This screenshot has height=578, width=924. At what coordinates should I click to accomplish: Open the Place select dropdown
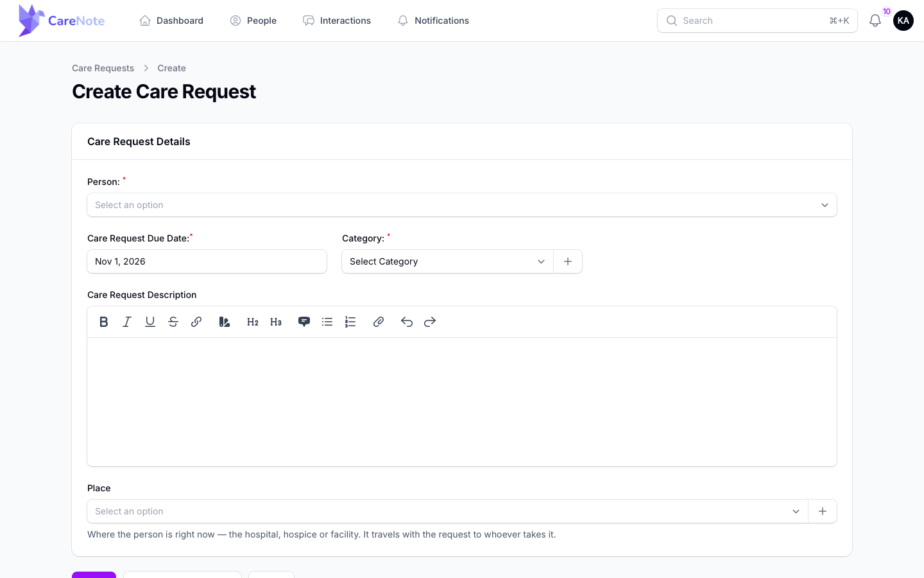click(x=448, y=511)
